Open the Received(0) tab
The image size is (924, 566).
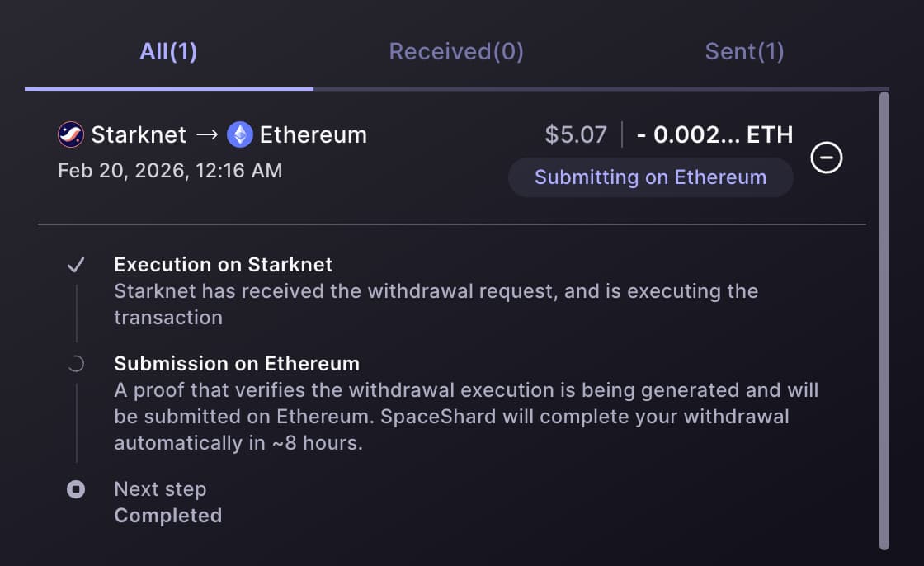(x=456, y=52)
